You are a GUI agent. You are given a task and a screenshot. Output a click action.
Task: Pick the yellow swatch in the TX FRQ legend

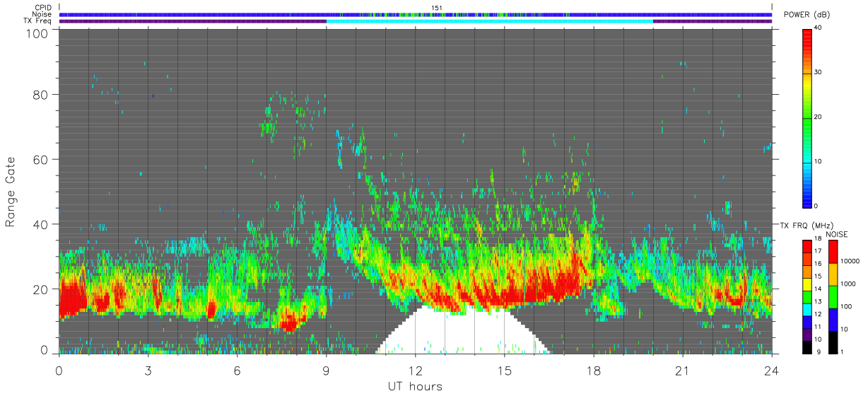pyautogui.click(x=807, y=284)
